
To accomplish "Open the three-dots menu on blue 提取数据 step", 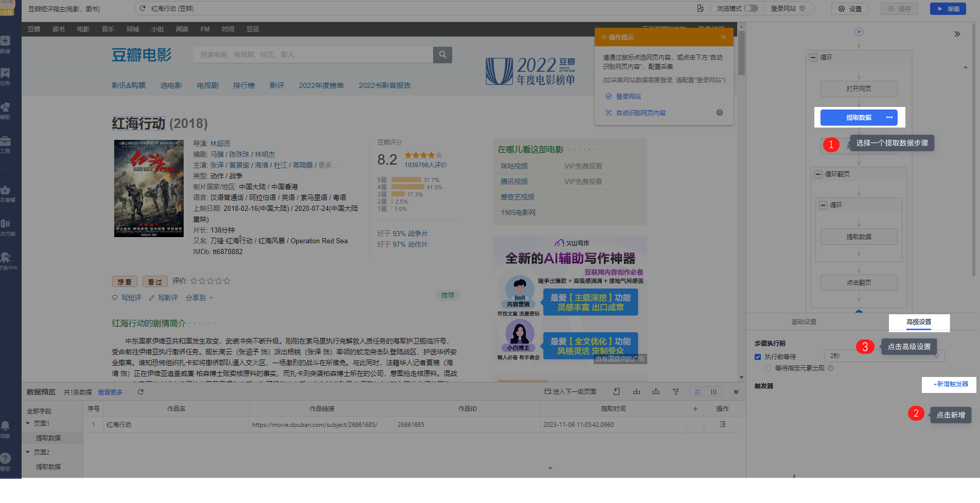I will [889, 118].
